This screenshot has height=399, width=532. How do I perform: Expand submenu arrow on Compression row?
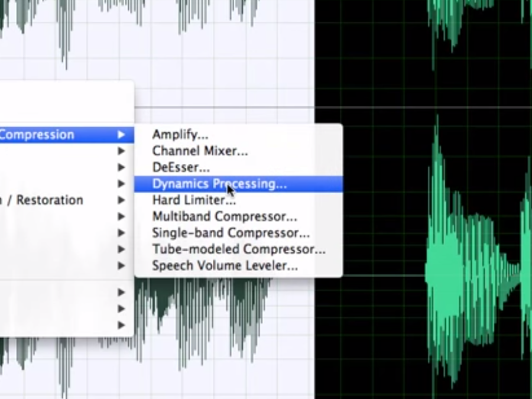(x=121, y=135)
